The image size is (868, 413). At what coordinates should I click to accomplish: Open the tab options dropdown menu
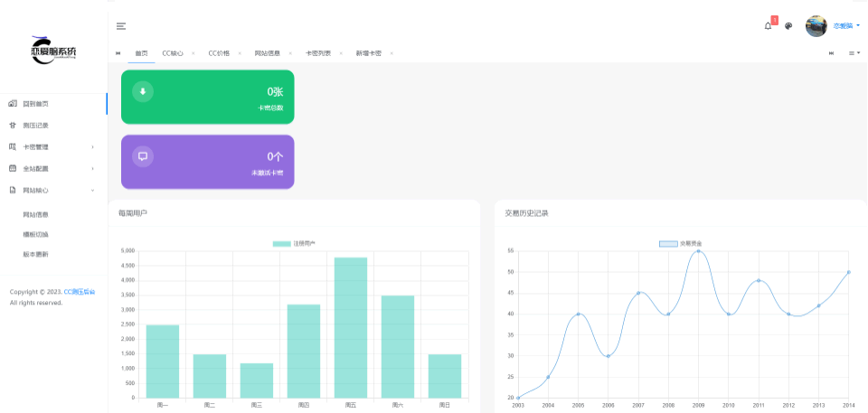854,53
